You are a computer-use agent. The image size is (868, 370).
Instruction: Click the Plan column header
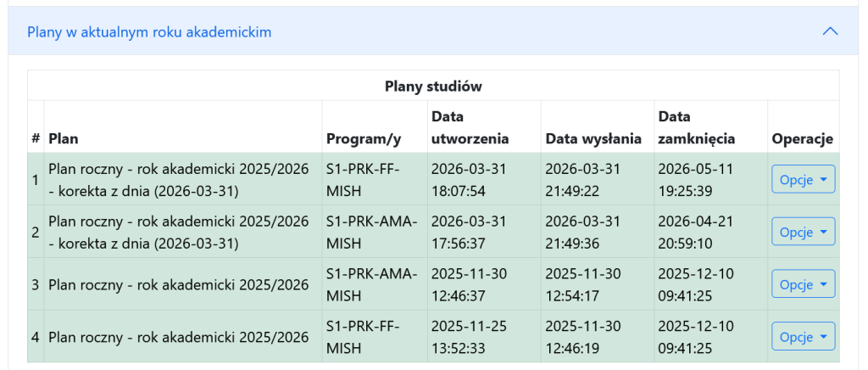pyautogui.click(x=63, y=138)
